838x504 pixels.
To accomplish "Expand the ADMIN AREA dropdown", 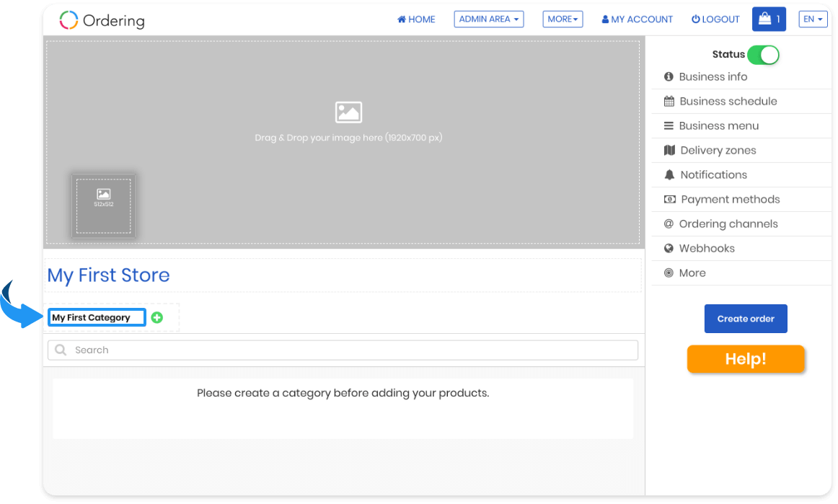I will 488,19.
